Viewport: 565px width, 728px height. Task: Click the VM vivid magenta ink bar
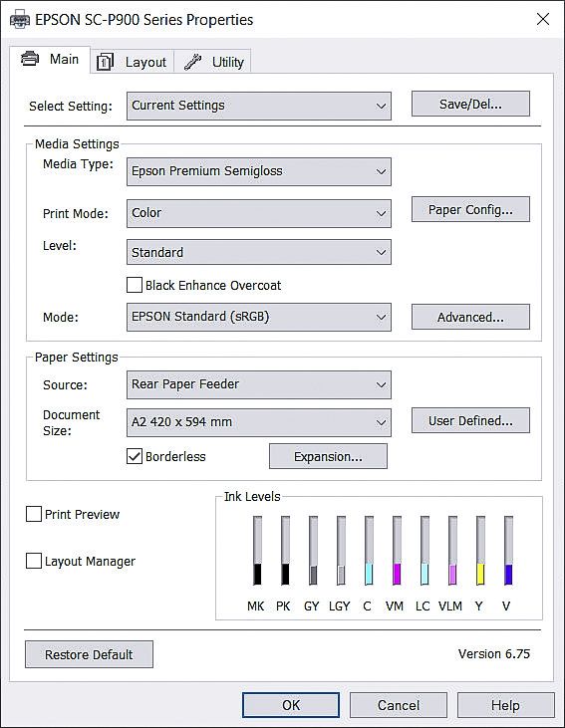397,551
